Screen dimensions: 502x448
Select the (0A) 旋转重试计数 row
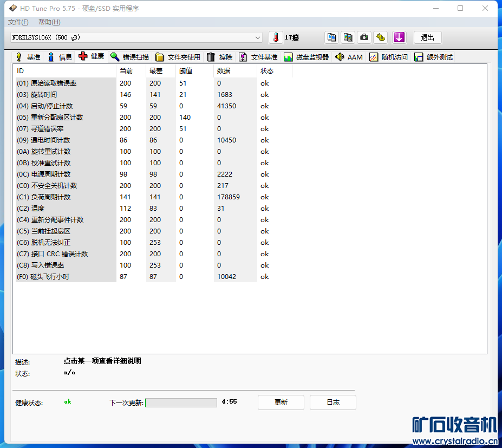coord(154,152)
